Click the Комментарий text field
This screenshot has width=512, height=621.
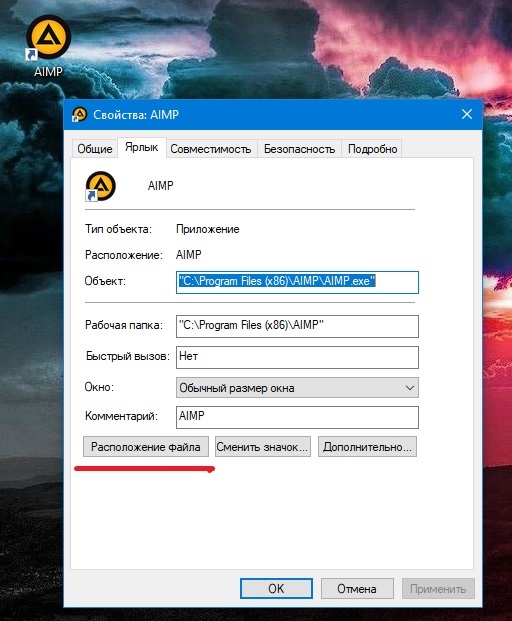click(x=297, y=417)
